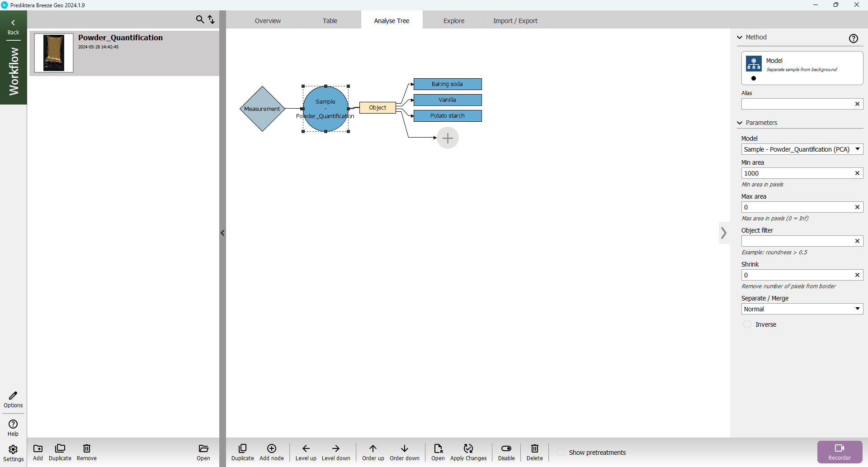
Task: Switch to the Explore tab
Action: pos(453,21)
